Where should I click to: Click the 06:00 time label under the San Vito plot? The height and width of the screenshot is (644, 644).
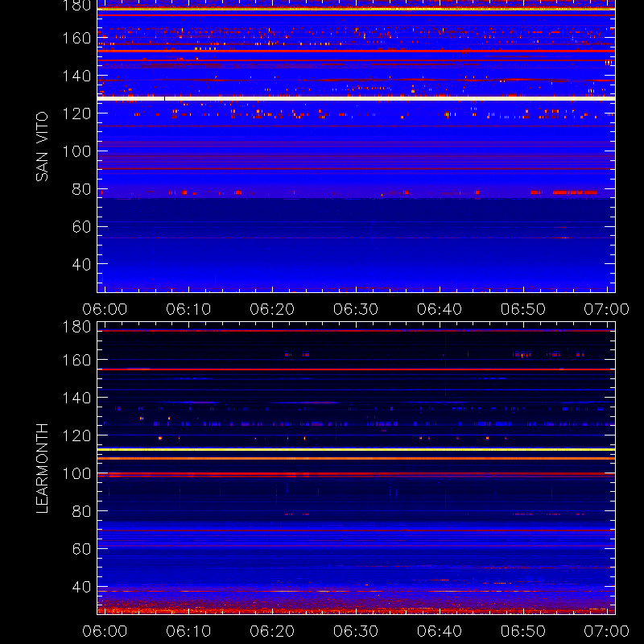[105, 309]
